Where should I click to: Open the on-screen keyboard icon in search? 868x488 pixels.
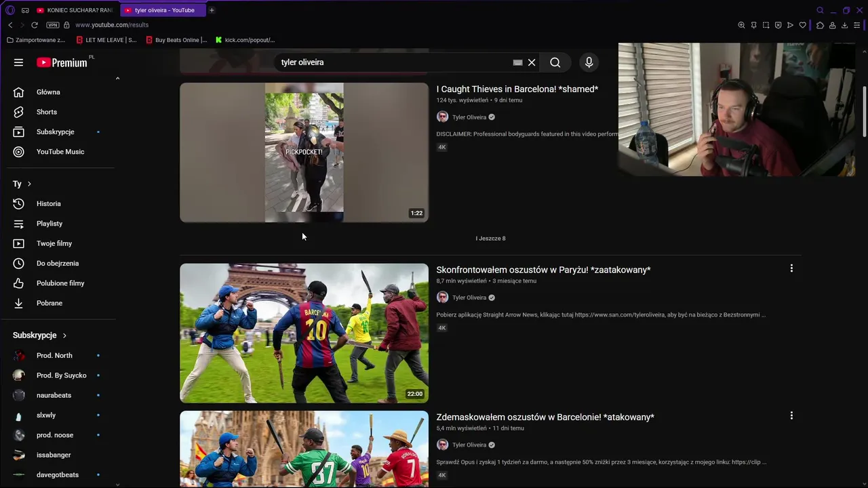pyautogui.click(x=517, y=62)
